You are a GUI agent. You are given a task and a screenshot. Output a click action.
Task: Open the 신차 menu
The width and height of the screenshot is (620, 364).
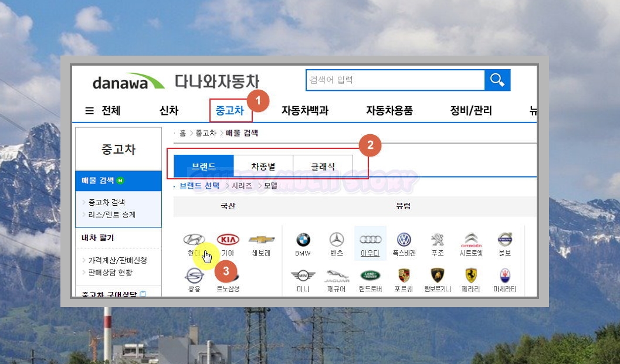tap(169, 111)
